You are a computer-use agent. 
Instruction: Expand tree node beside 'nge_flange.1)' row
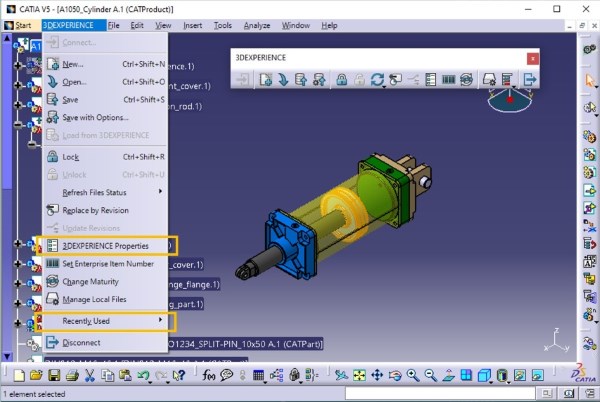(18, 283)
